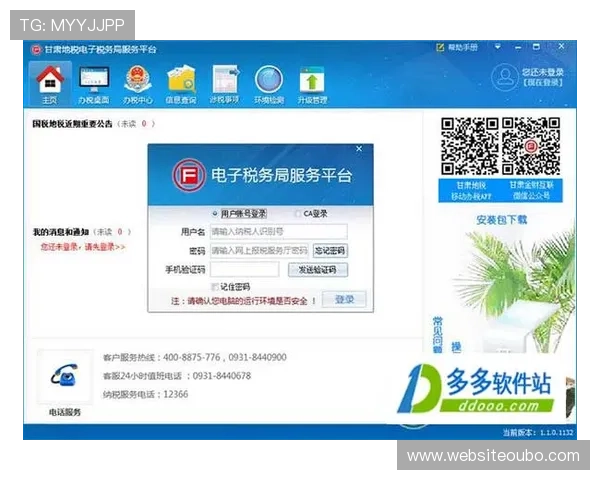Viewport: 600px width, 480px height.
Task: Click the 客服24小时值班电话 line
Action: (177, 376)
